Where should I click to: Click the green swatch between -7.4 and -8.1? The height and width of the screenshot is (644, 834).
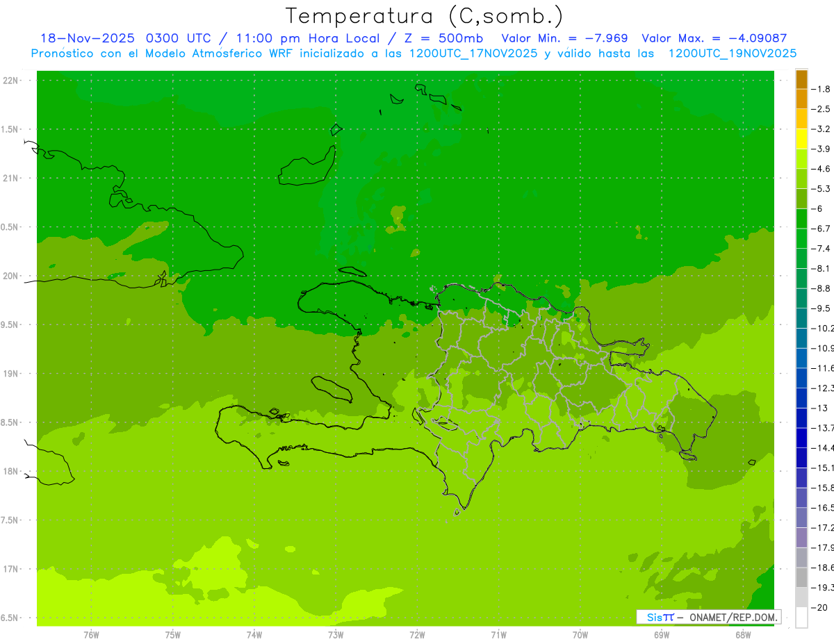[801, 259]
